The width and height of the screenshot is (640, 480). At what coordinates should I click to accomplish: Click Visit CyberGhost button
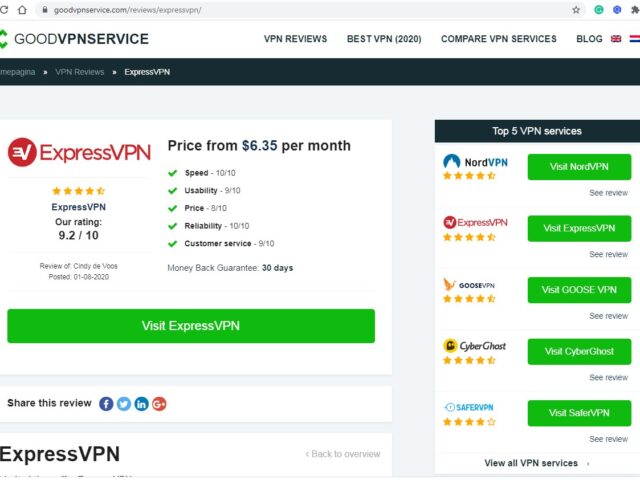coord(579,351)
